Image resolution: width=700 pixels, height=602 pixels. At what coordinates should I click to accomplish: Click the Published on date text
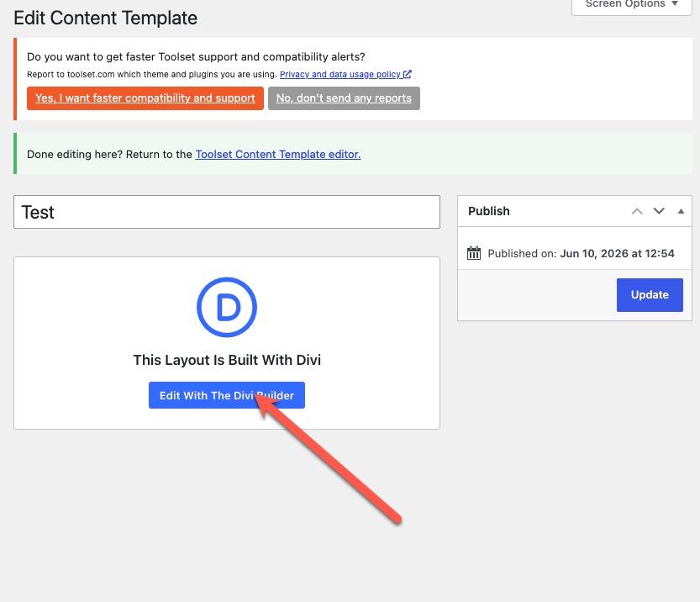[x=617, y=253]
